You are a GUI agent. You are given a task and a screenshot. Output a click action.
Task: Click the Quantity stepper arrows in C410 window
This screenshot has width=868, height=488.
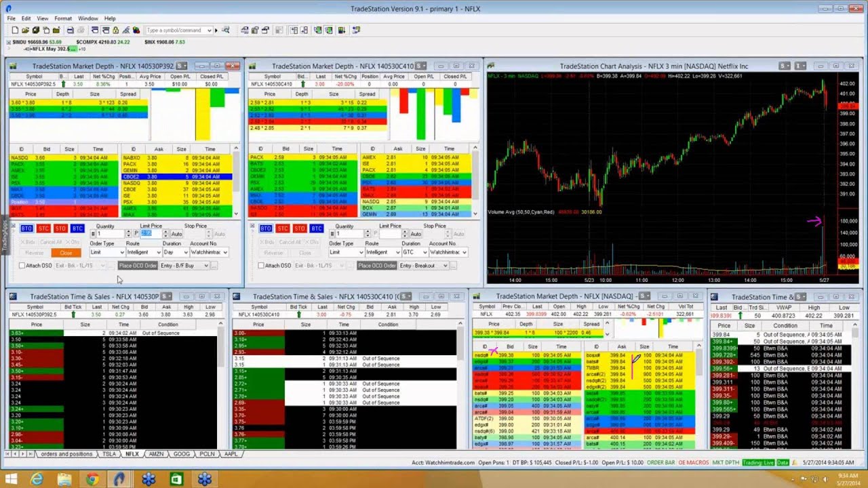[x=368, y=234]
